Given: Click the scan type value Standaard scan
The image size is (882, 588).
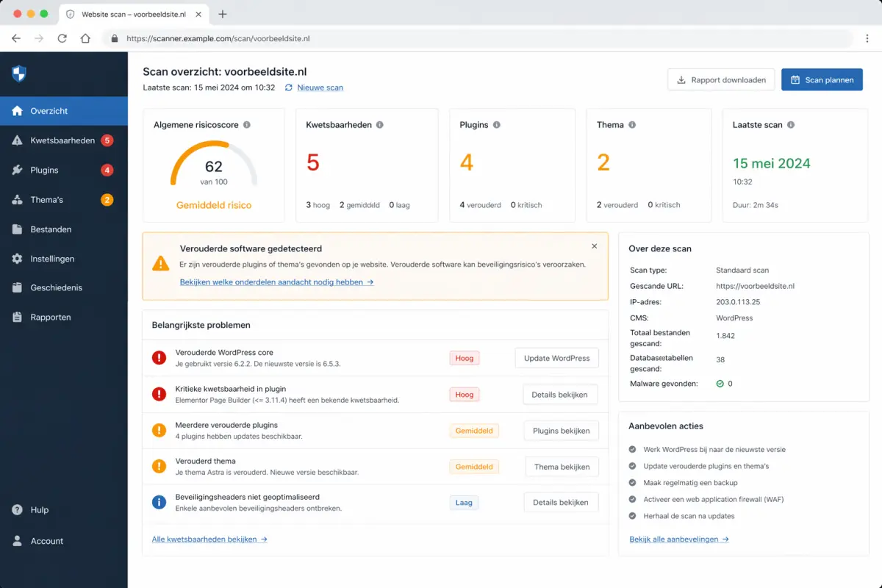Looking at the screenshot, I should pos(742,270).
